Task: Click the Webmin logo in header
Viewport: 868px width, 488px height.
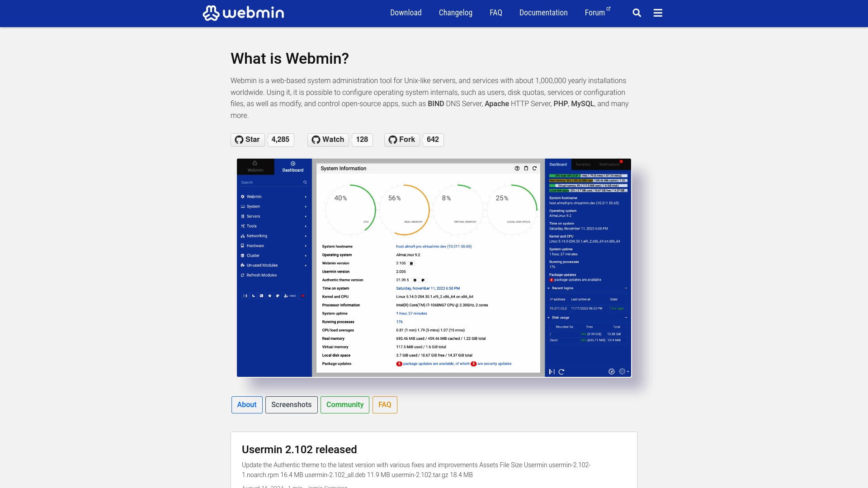Action: [x=243, y=13]
